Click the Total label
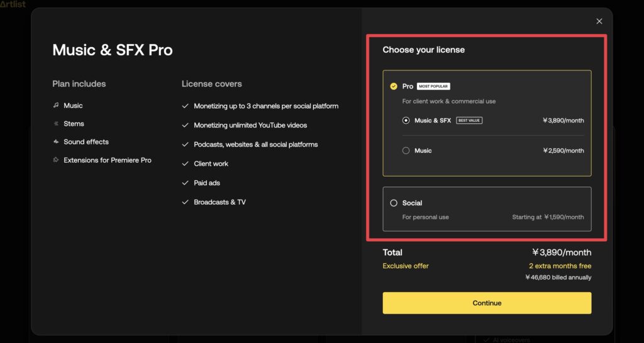This screenshot has width=644, height=343. click(x=392, y=253)
